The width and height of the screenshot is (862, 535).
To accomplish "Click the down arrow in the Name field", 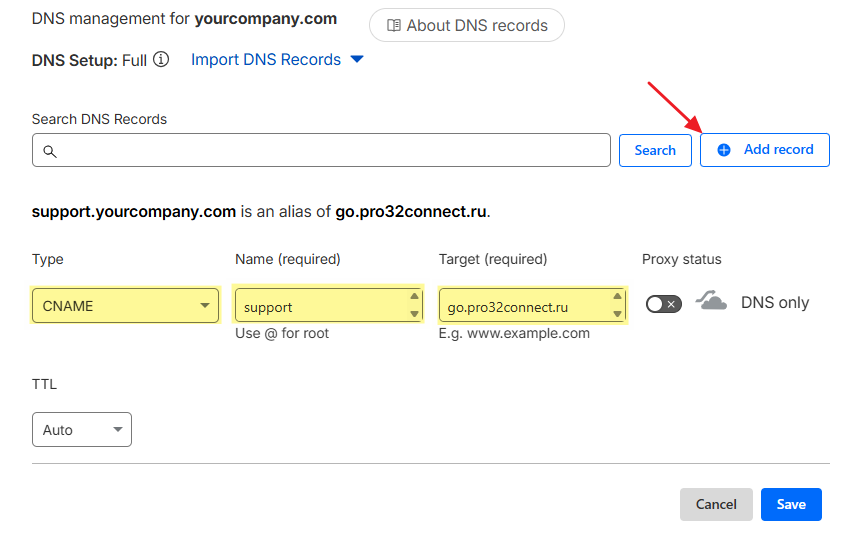I will [415, 314].
